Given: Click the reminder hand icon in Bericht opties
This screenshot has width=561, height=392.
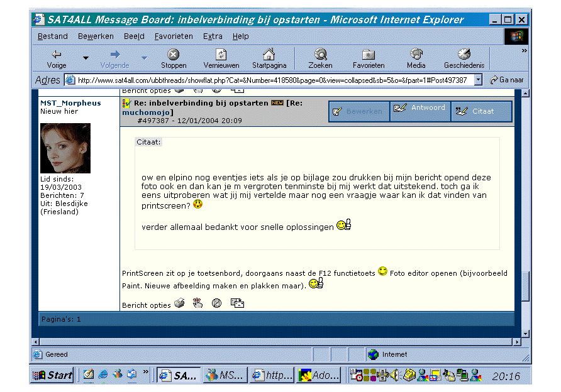Looking at the screenshot, I should tap(197, 303).
